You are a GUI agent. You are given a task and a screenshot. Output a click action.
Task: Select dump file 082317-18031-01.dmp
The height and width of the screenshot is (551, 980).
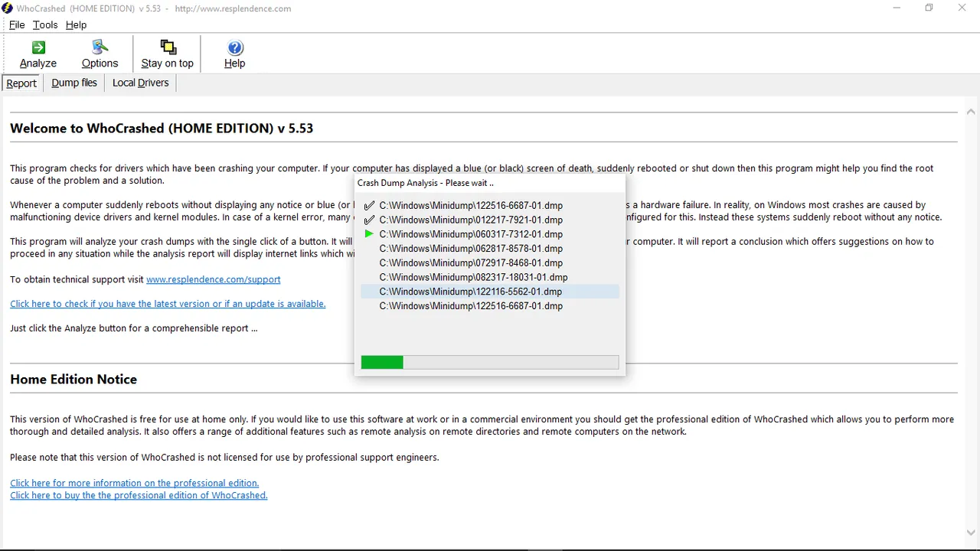coord(474,277)
